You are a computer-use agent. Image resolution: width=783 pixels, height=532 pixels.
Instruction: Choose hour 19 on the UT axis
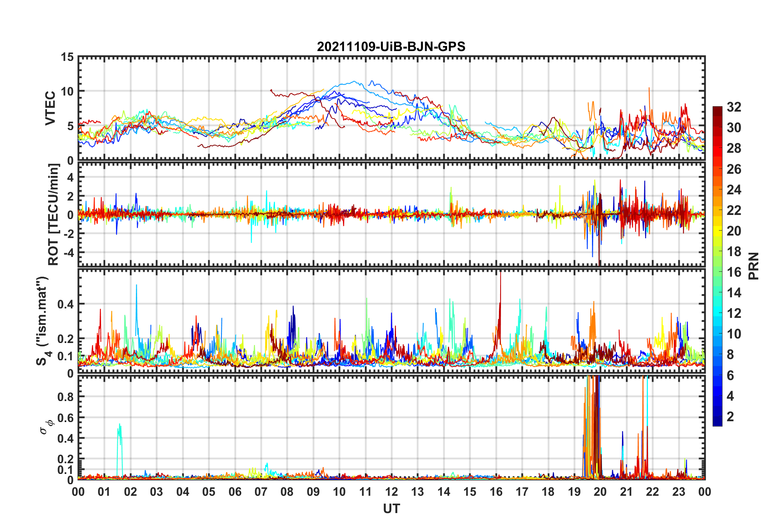tap(574, 492)
